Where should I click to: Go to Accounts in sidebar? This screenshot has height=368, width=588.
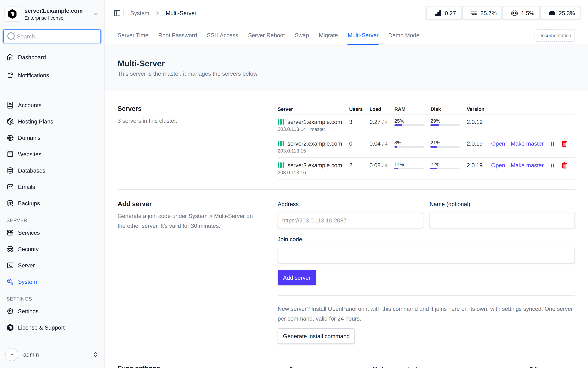tap(52, 105)
